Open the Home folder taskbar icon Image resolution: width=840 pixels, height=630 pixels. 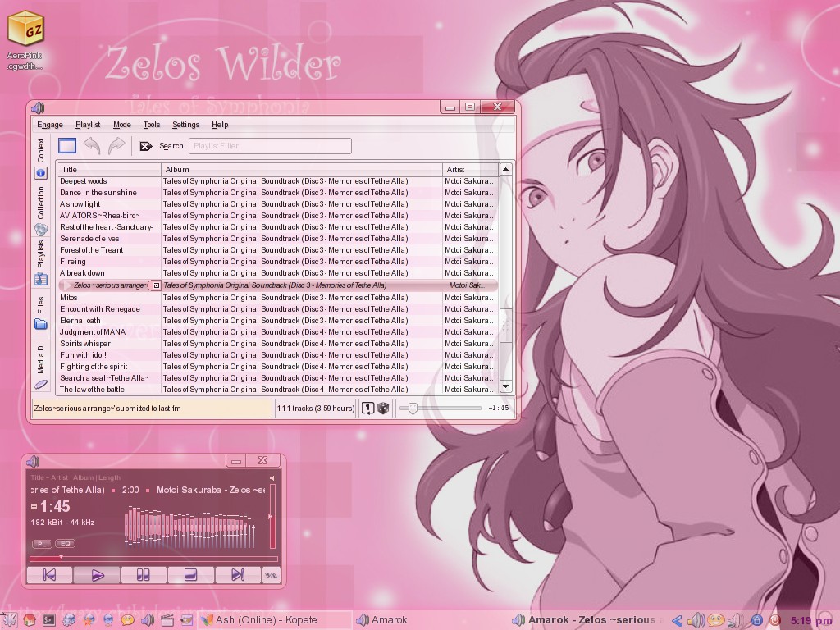click(30, 620)
